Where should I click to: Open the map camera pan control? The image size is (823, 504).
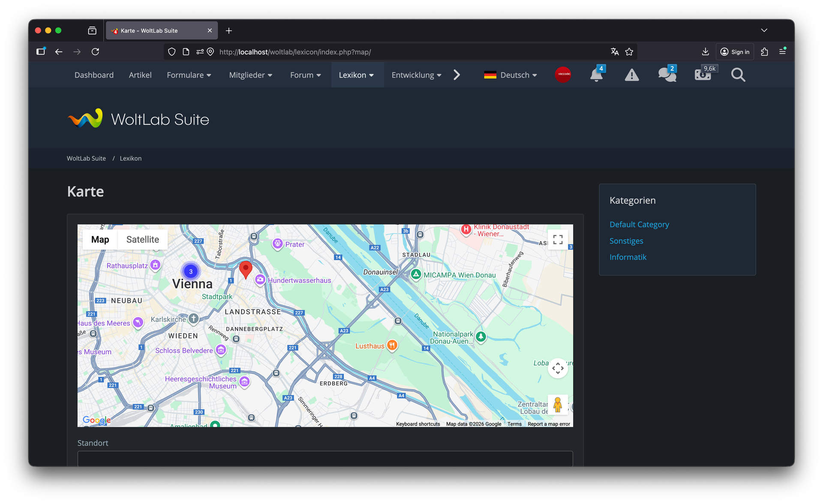(558, 368)
